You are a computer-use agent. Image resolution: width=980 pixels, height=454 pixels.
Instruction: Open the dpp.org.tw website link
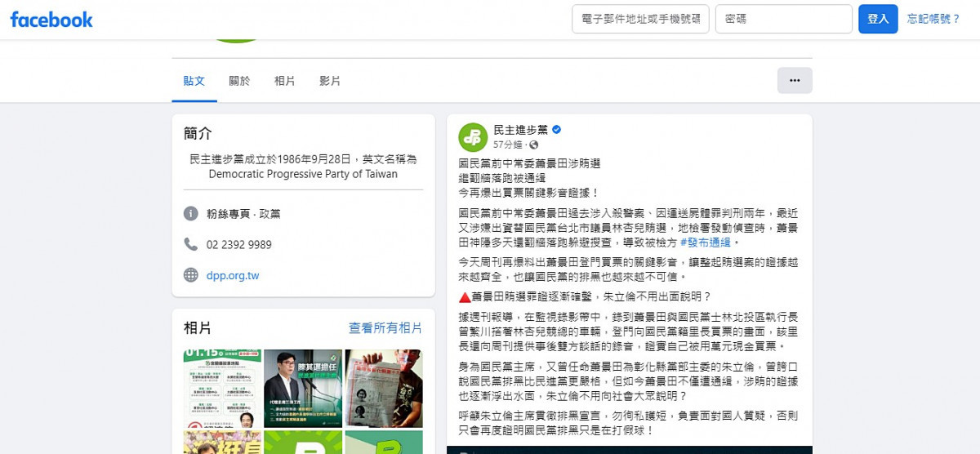[x=233, y=275]
